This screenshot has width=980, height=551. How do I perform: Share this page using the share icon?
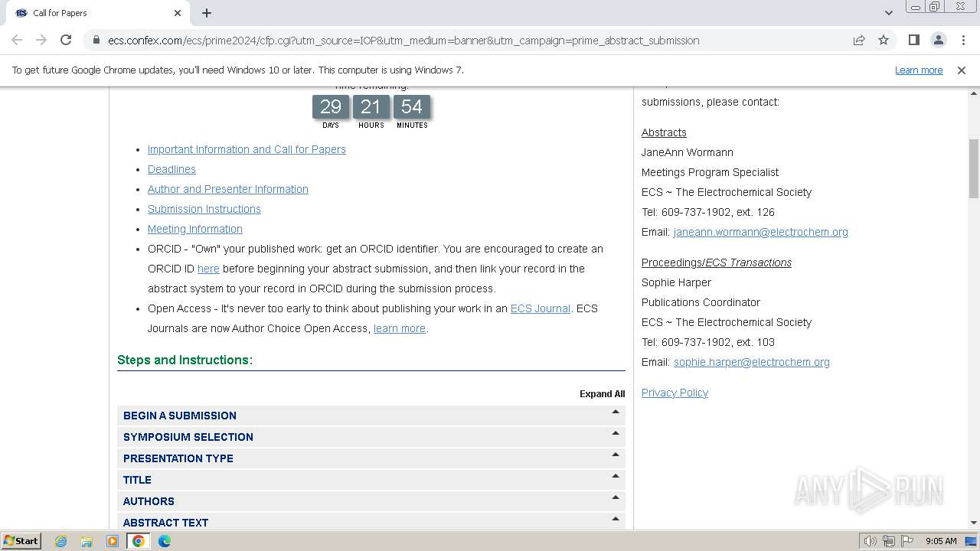[x=859, y=40]
